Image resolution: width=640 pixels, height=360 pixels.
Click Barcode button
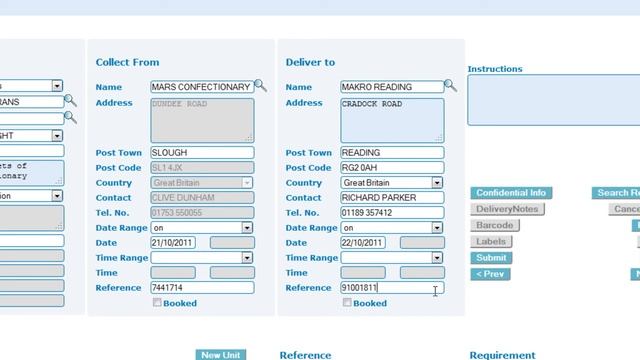point(495,225)
